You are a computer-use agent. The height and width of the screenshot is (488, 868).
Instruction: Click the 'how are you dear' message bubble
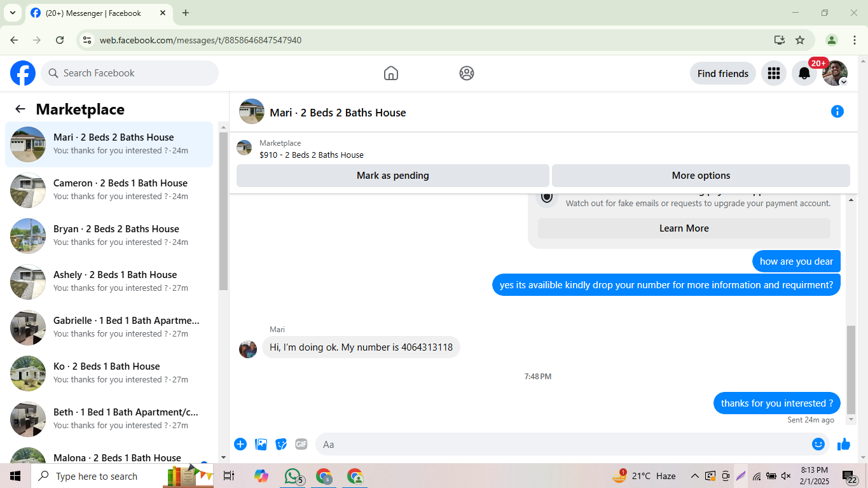click(796, 261)
